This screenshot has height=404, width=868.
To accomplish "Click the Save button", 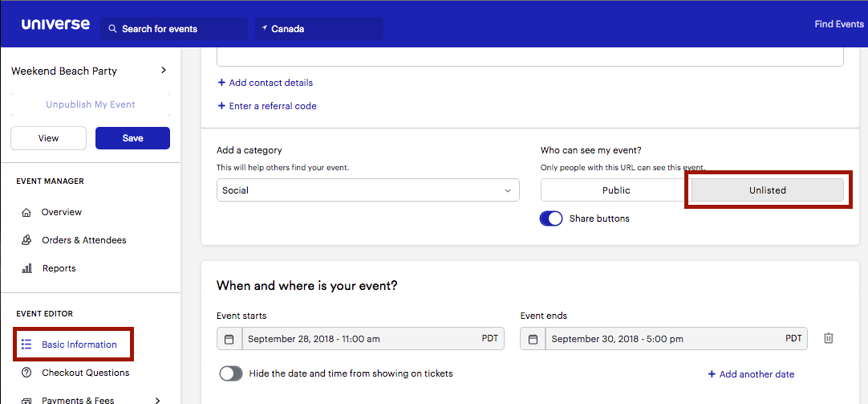I will (133, 138).
